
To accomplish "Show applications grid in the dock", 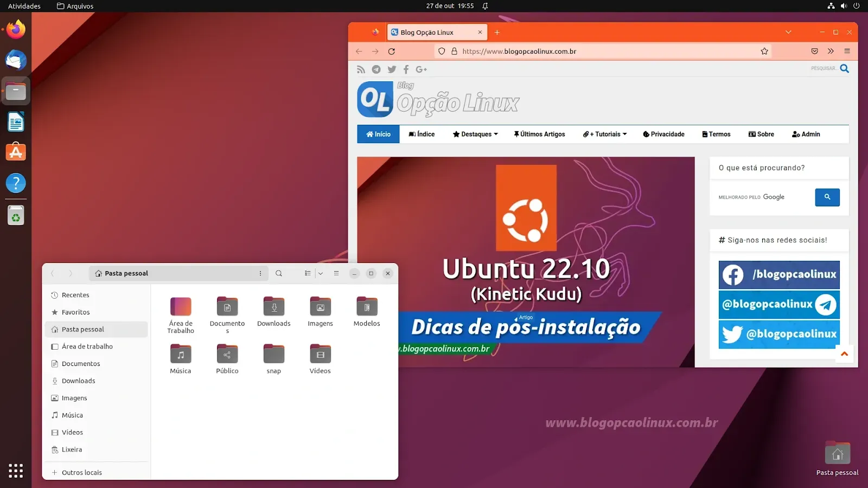I will [x=16, y=471].
